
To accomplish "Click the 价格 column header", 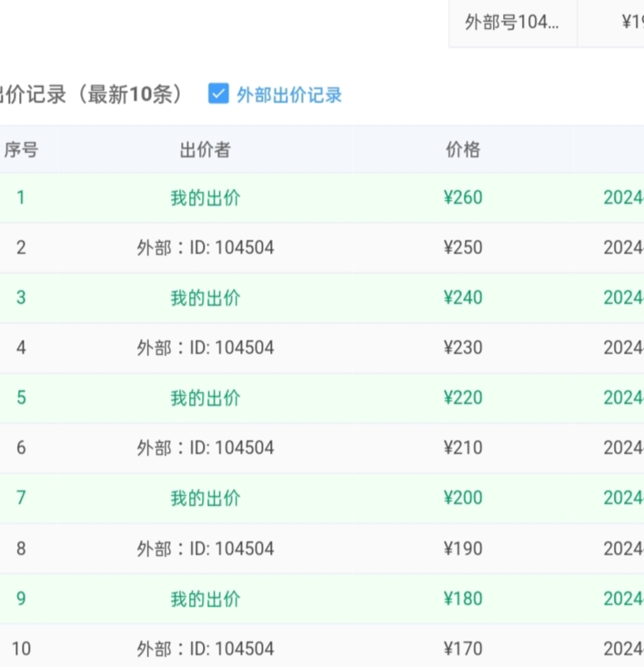I will click(462, 150).
